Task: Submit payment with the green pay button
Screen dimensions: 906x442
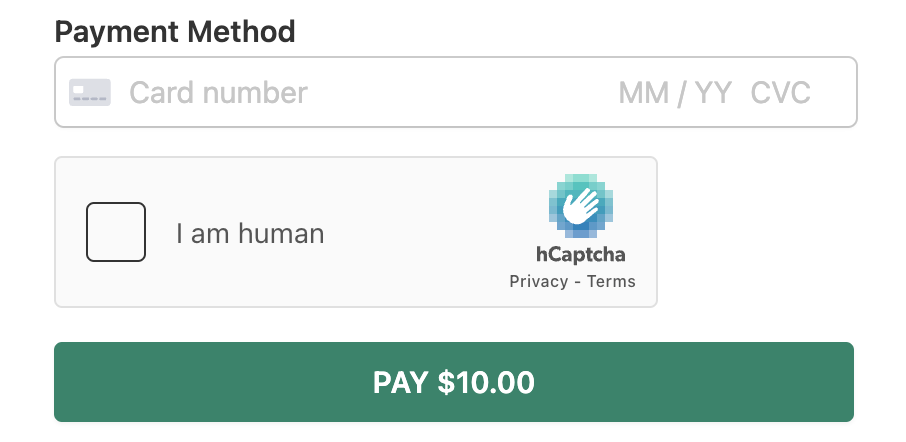Action: pos(454,382)
